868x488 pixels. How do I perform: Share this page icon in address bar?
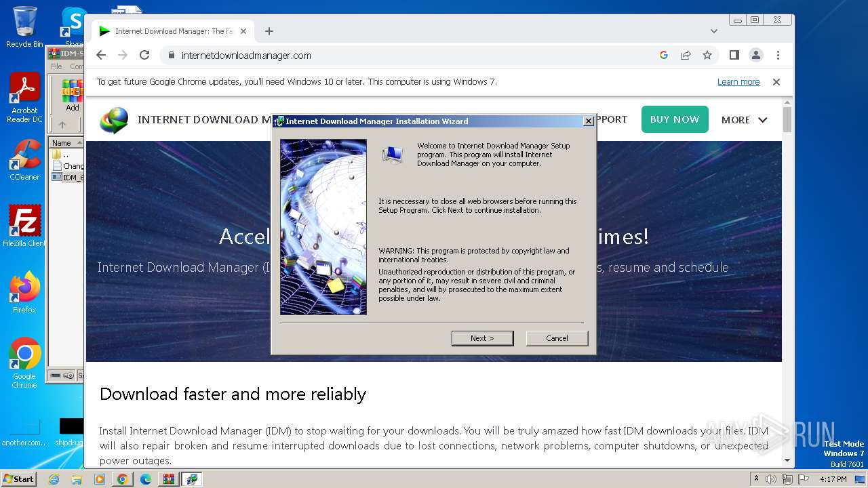[x=686, y=56]
